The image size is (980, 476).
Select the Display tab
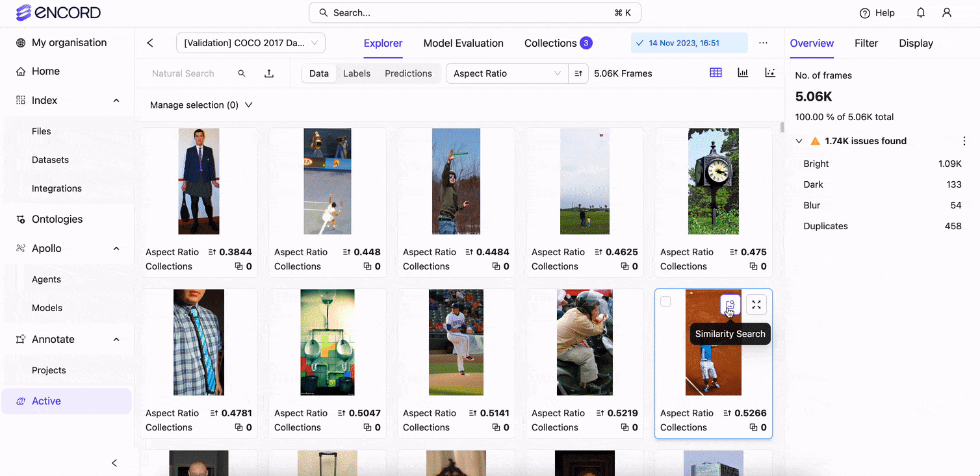pyautogui.click(x=916, y=43)
